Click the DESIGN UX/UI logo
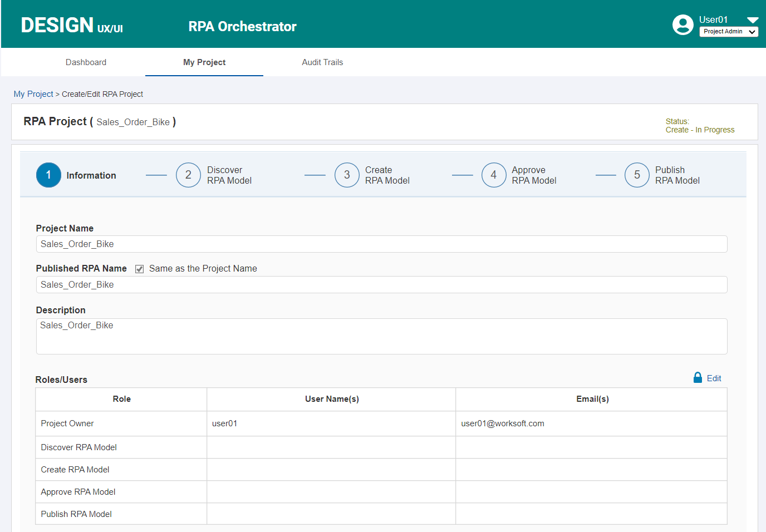766x532 pixels. point(71,25)
